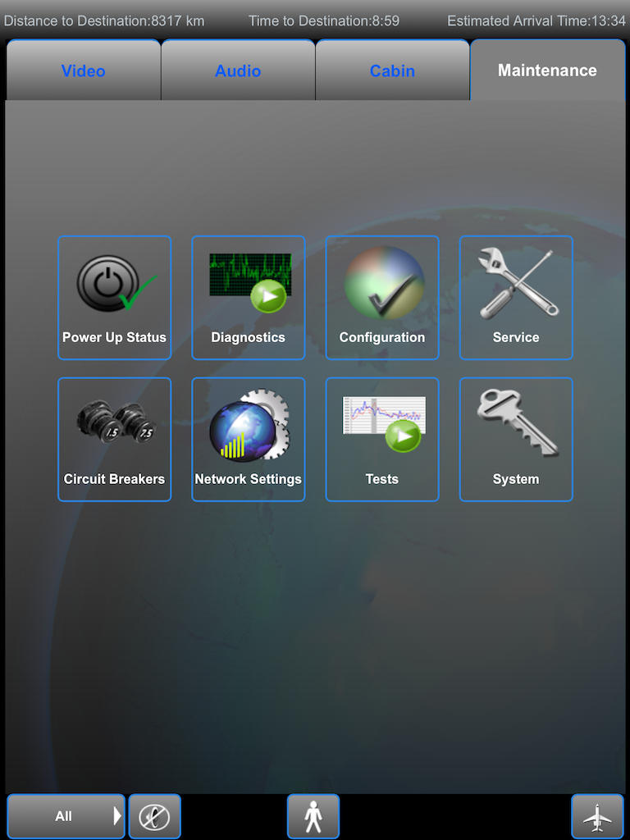Viewport: 630px width, 840px height.
Task: Tap the walking person icon button
Action: pyautogui.click(x=313, y=816)
